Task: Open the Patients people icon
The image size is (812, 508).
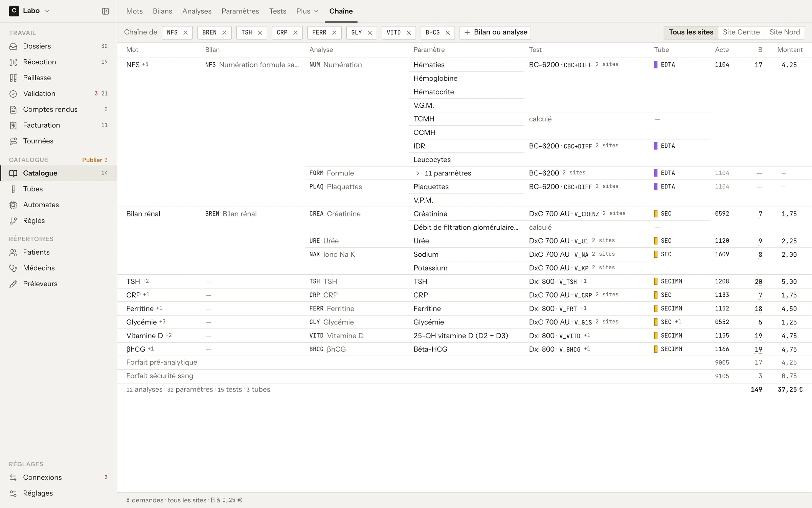Action: (13, 252)
